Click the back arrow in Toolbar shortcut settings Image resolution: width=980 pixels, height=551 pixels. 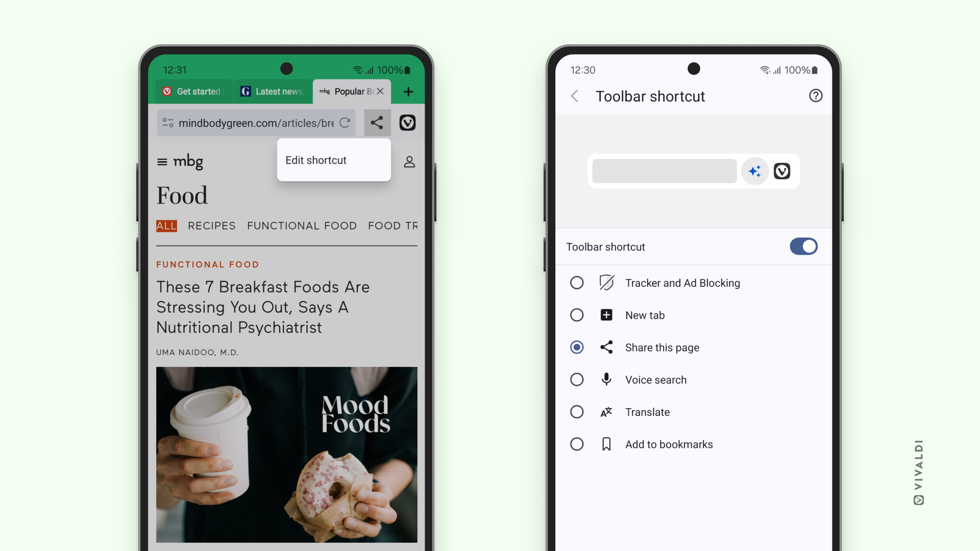point(575,96)
